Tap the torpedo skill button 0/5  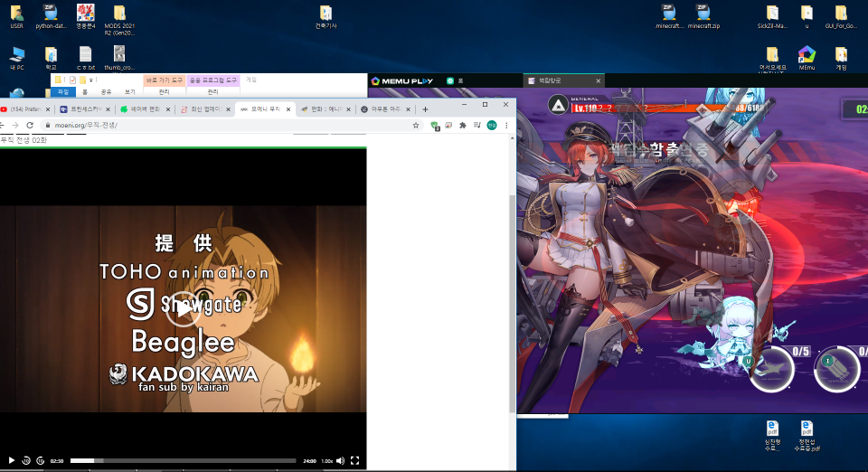(x=771, y=367)
